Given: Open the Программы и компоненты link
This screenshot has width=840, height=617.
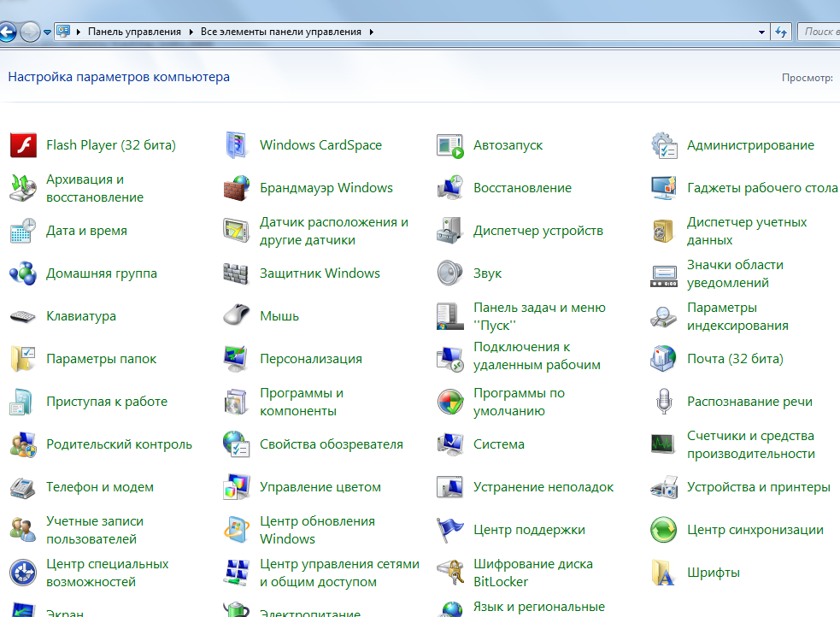Looking at the screenshot, I should tap(302, 402).
